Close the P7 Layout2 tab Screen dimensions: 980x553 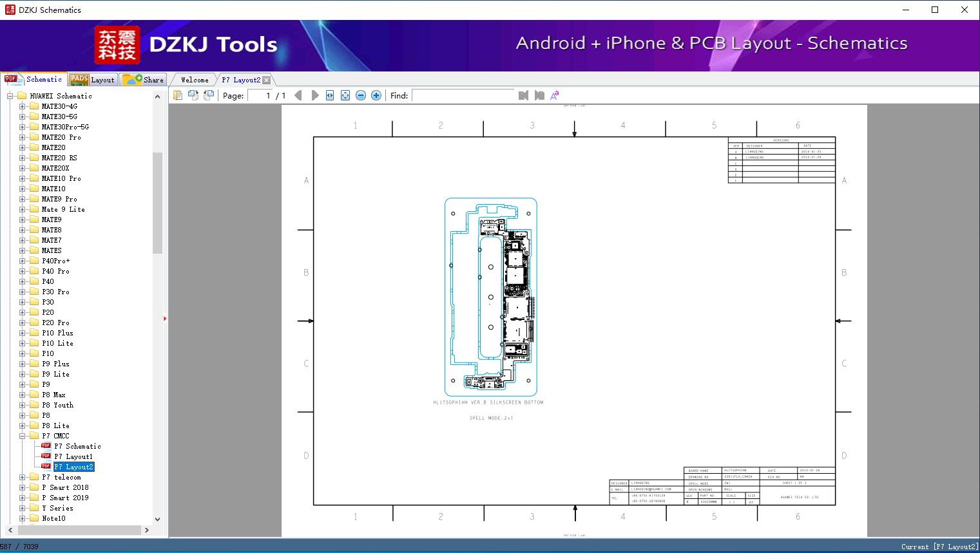[267, 80]
